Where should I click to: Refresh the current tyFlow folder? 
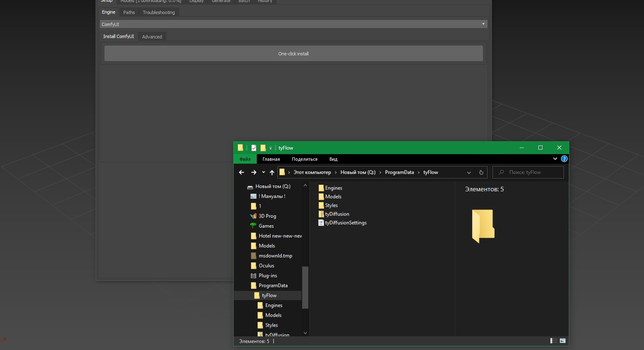(x=481, y=172)
